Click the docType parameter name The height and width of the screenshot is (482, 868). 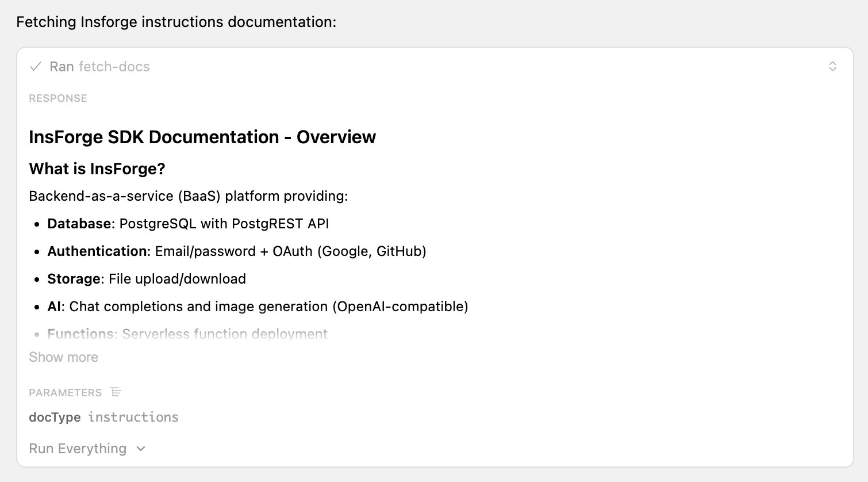pos(55,418)
